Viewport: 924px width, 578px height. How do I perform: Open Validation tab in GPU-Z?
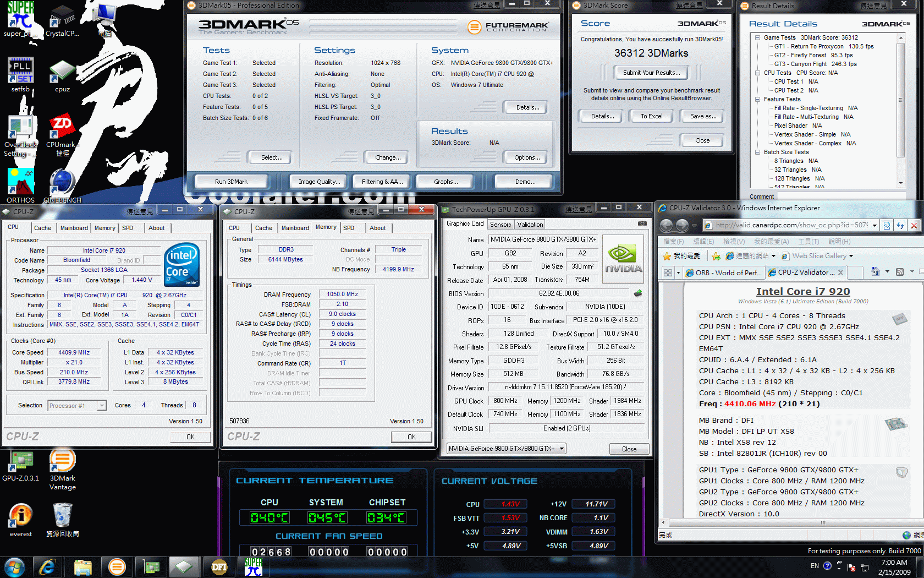[530, 224]
